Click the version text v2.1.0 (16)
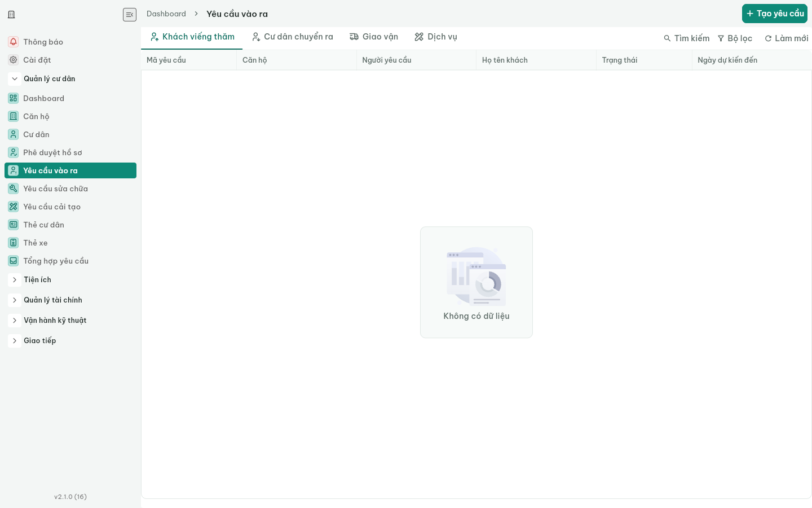Image resolution: width=812 pixels, height=508 pixels. (x=70, y=497)
